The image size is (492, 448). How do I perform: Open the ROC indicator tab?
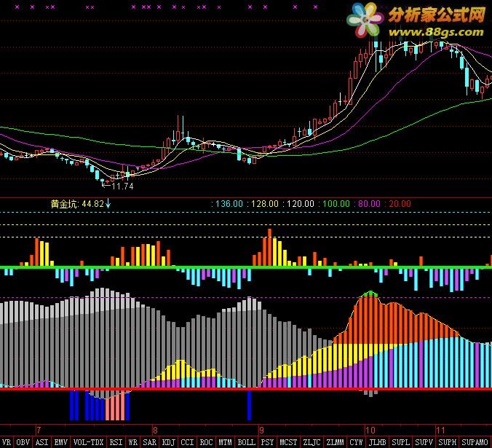pos(206,442)
